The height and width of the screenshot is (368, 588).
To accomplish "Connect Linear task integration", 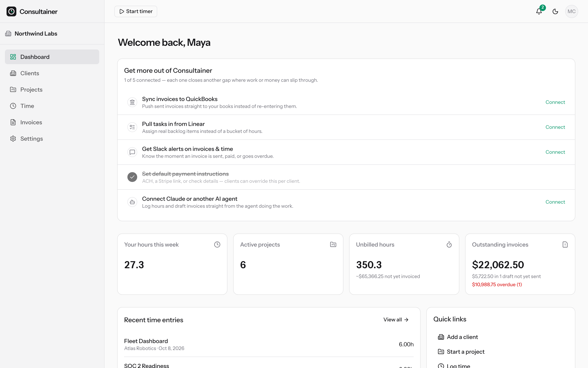I will [555, 127].
